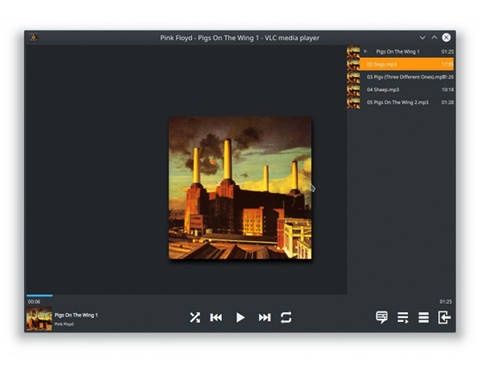
Task: Toggle loop repeat mode
Action: click(x=286, y=317)
